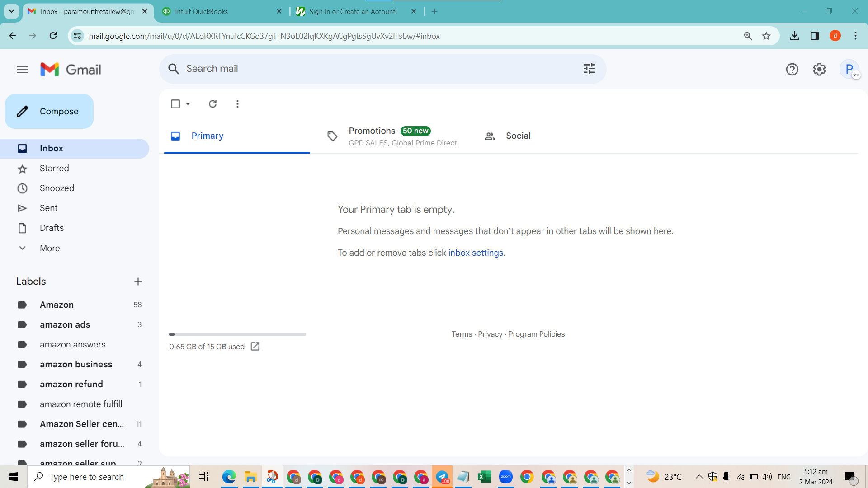
Task: Open the three-dot More actions menu
Action: click(x=237, y=104)
